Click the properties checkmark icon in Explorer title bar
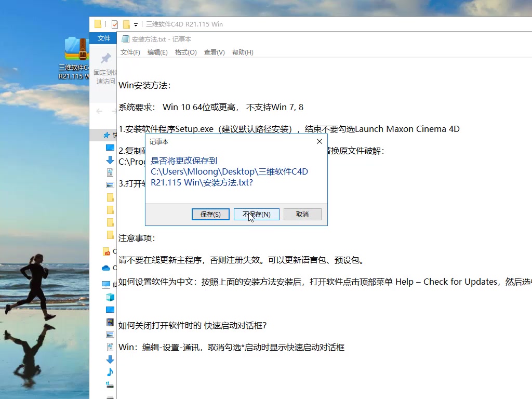This screenshot has height=399, width=532. pos(115,24)
